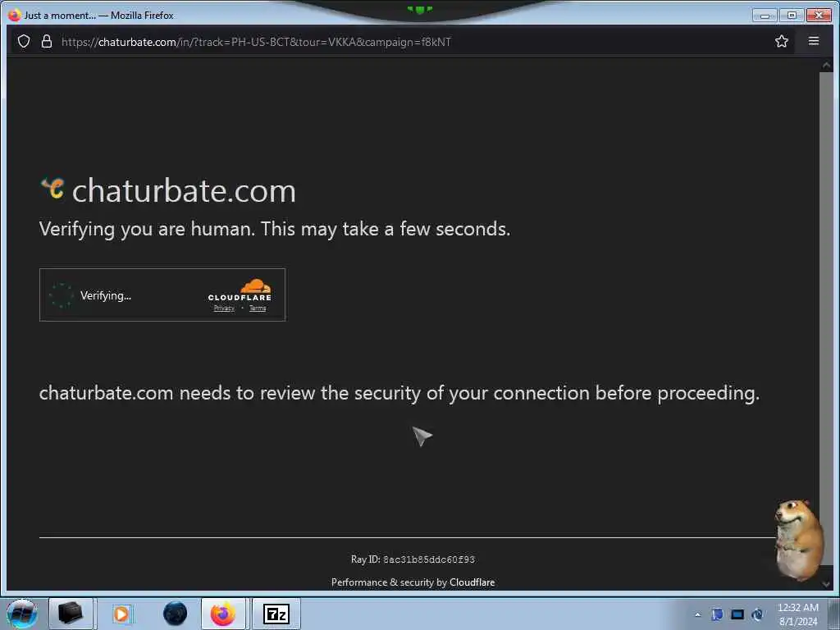Screen dimensions: 840x630
Task: Maximize the Firefox window
Action: click(792, 15)
